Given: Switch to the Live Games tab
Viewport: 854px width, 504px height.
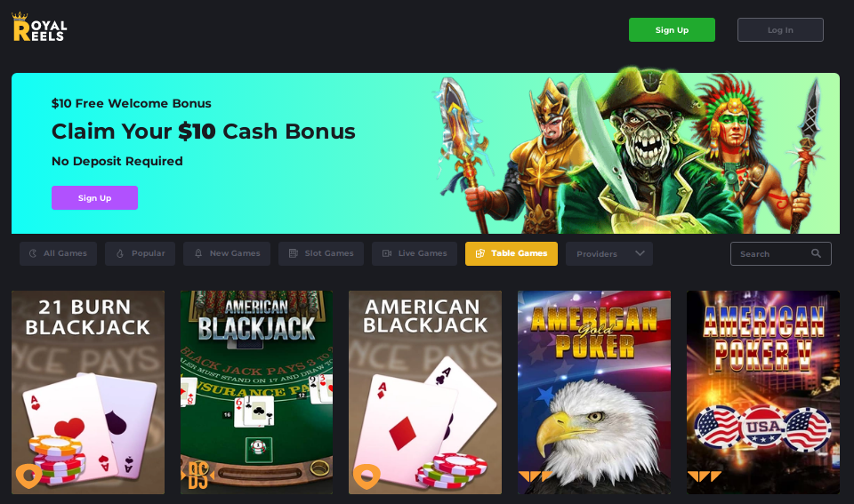Looking at the screenshot, I should coord(415,254).
